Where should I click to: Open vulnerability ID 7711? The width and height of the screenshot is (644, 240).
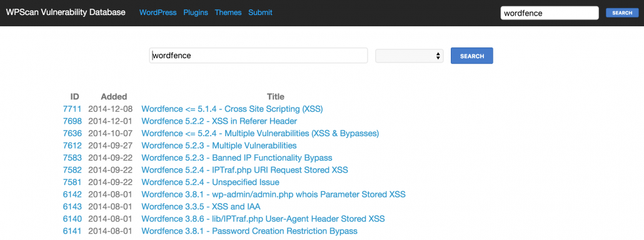[73, 109]
